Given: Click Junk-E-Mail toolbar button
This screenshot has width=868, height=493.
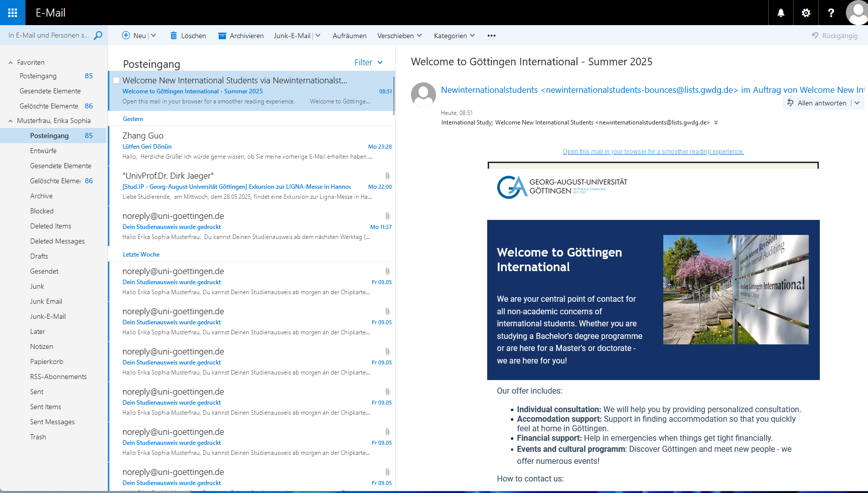Looking at the screenshot, I should pyautogui.click(x=292, y=36).
